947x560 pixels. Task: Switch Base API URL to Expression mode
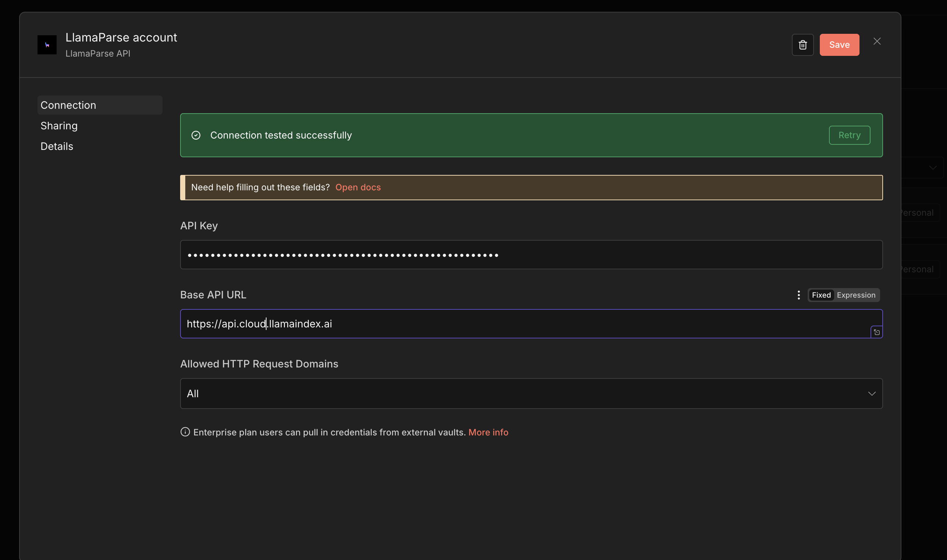point(856,295)
